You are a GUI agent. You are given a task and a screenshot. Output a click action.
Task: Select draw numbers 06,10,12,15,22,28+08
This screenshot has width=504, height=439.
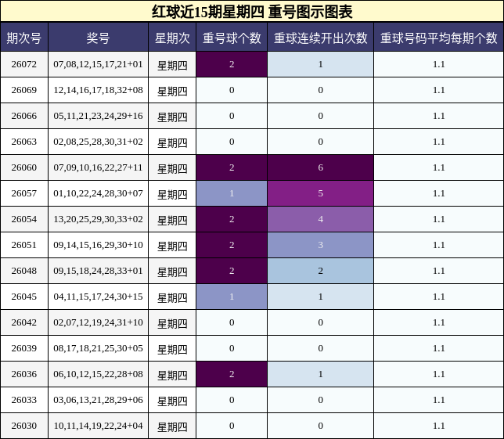[x=98, y=374]
